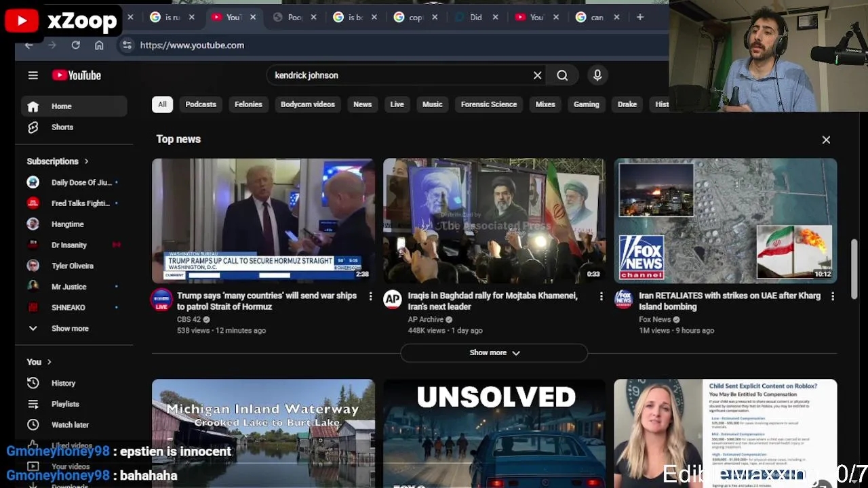Image resolution: width=868 pixels, height=488 pixels.
Task: Open browser home page icon
Action: click(99, 45)
